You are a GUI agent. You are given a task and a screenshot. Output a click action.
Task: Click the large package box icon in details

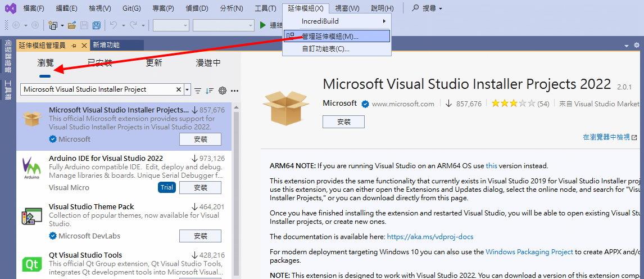point(286,108)
